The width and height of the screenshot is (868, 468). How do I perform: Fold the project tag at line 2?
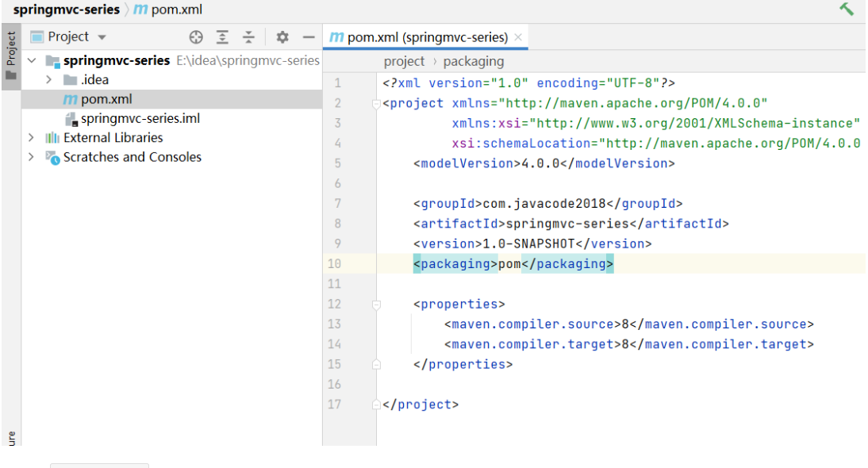pos(376,104)
